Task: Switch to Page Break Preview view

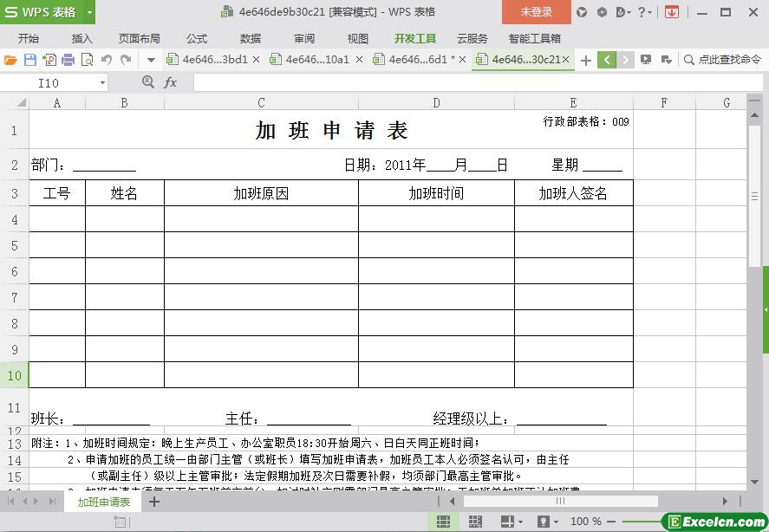Action: click(475, 522)
